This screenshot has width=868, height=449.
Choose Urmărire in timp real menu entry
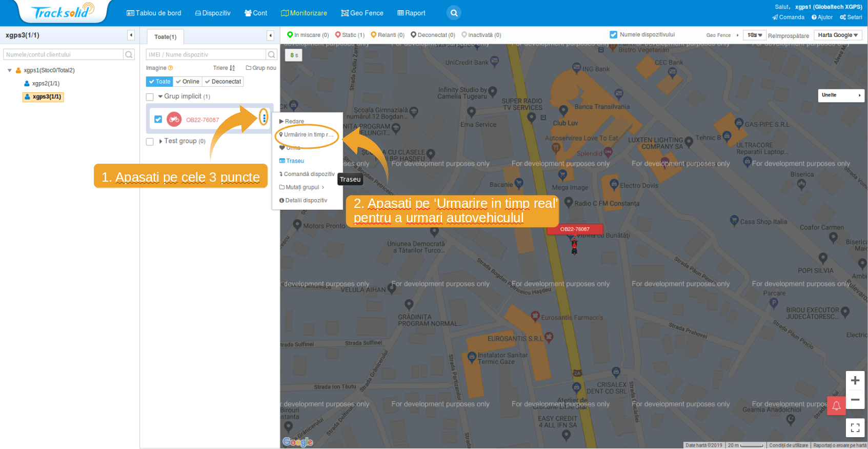pyautogui.click(x=307, y=134)
